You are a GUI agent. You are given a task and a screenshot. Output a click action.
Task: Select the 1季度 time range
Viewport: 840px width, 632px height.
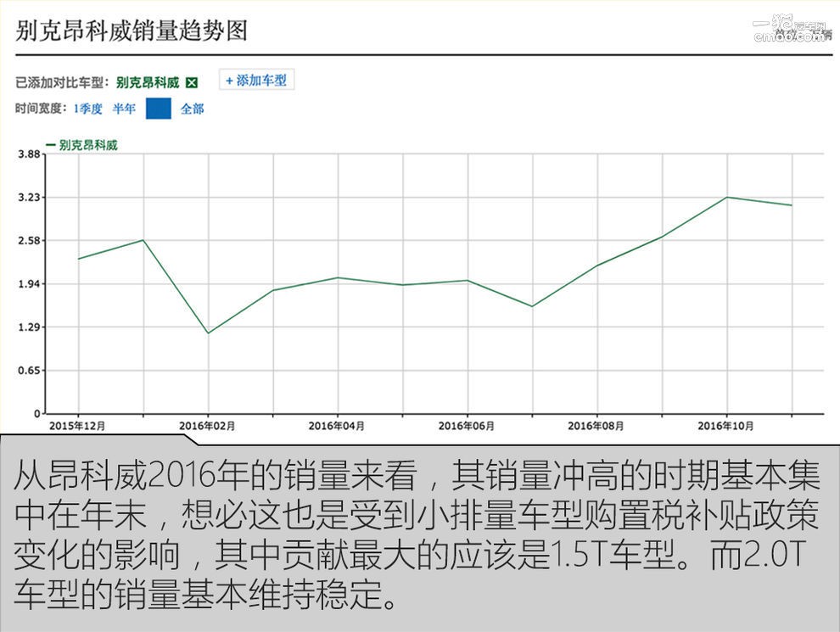88,109
